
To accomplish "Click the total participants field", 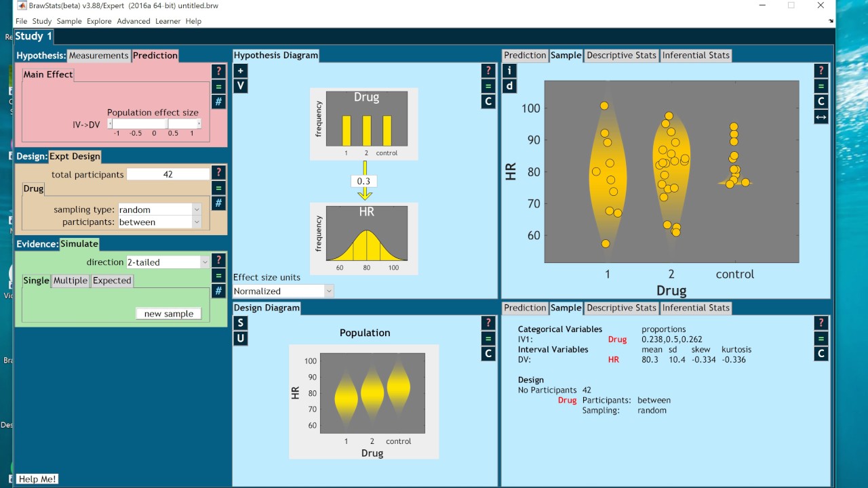I will point(168,174).
